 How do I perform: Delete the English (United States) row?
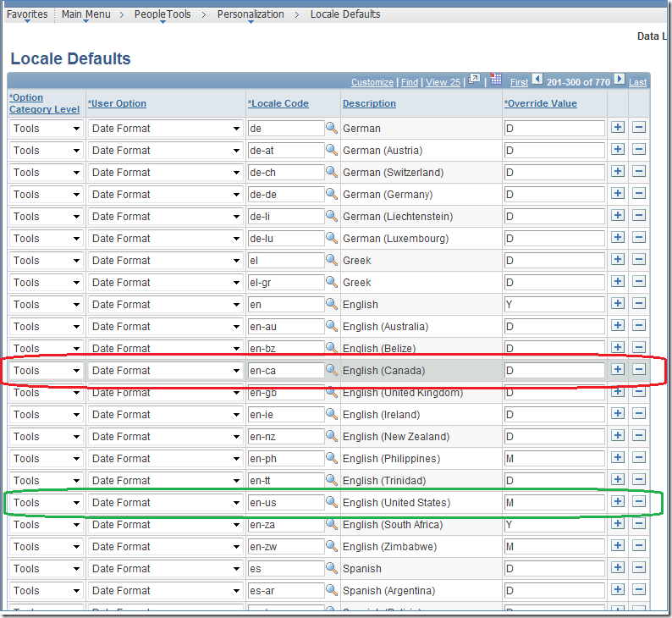[x=639, y=502]
